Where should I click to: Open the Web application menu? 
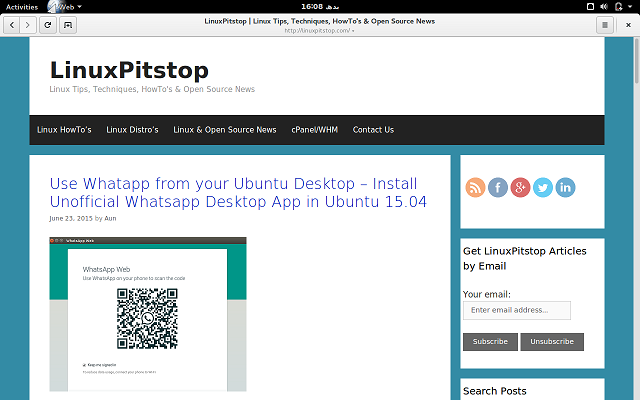(64, 7)
